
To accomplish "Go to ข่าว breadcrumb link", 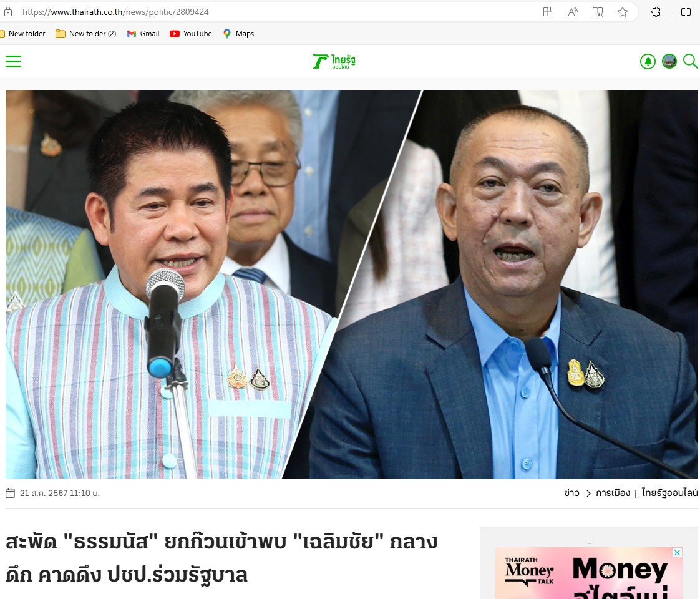I will pyautogui.click(x=572, y=493).
